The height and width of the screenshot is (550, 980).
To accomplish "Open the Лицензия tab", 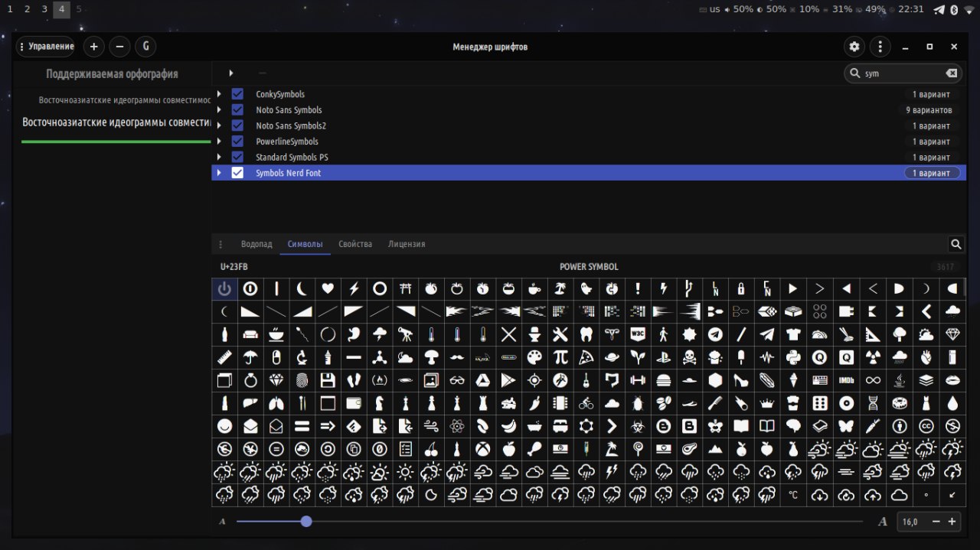I will 407,244.
